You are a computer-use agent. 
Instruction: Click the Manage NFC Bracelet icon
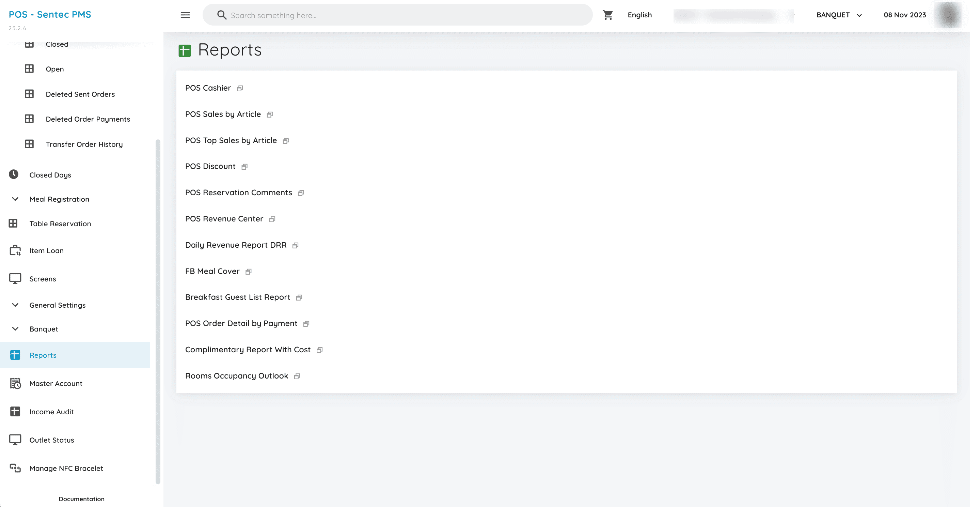(15, 468)
